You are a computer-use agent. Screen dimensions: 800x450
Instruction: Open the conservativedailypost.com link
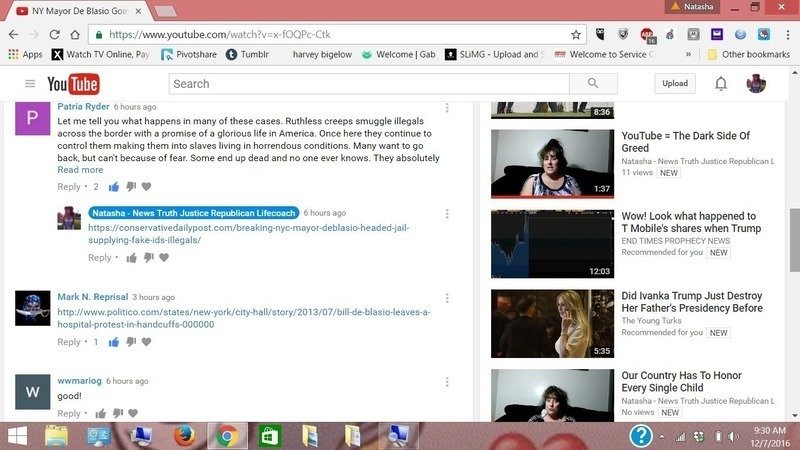249,234
